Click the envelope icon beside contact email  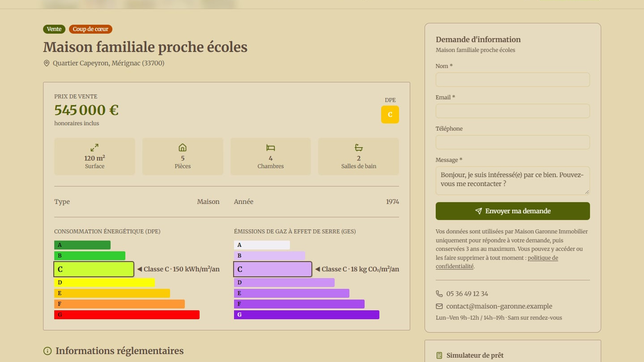tap(439, 306)
